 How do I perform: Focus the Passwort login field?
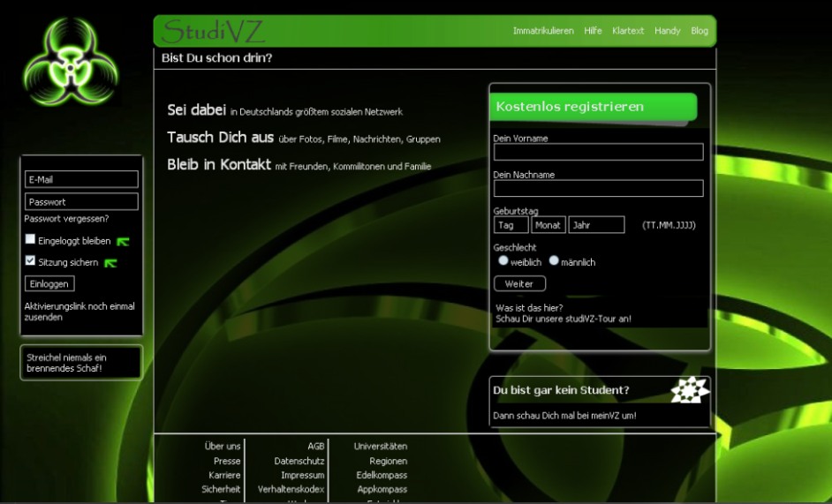81,201
